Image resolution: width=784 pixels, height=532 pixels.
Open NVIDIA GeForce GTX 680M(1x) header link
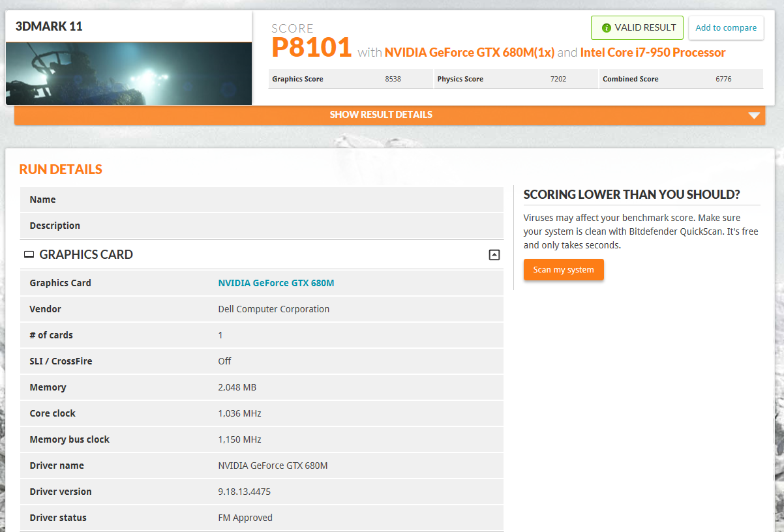[470, 52]
